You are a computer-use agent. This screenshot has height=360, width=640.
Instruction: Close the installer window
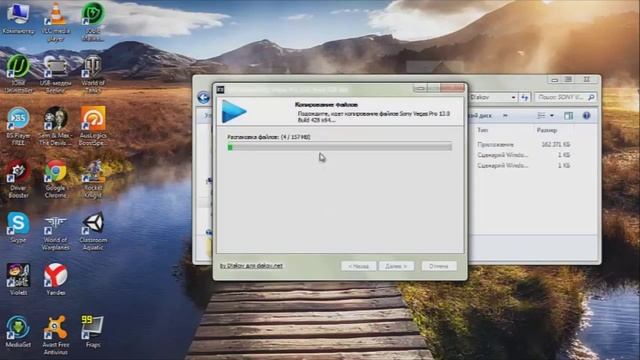(x=452, y=89)
